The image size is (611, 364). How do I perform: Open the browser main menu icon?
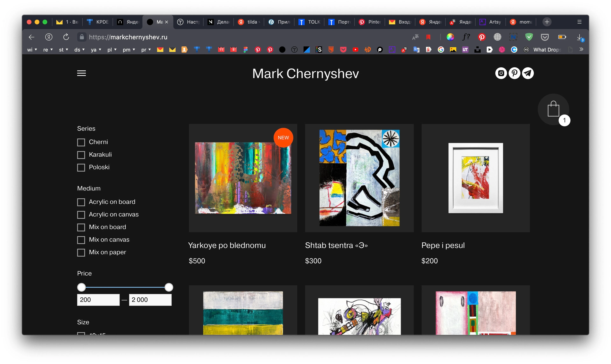pyautogui.click(x=579, y=22)
